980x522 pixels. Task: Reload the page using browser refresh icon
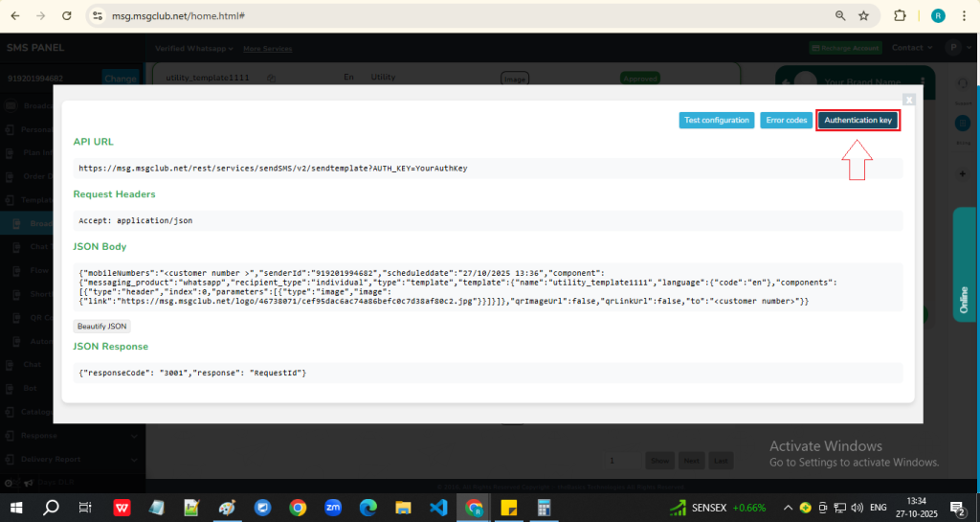pyautogui.click(x=66, y=16)
